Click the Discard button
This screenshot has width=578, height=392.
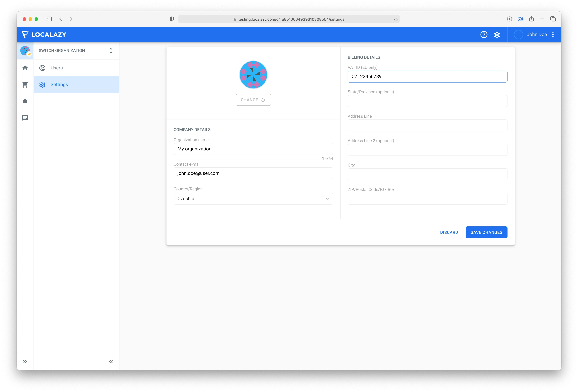click(x=449, y=232)
